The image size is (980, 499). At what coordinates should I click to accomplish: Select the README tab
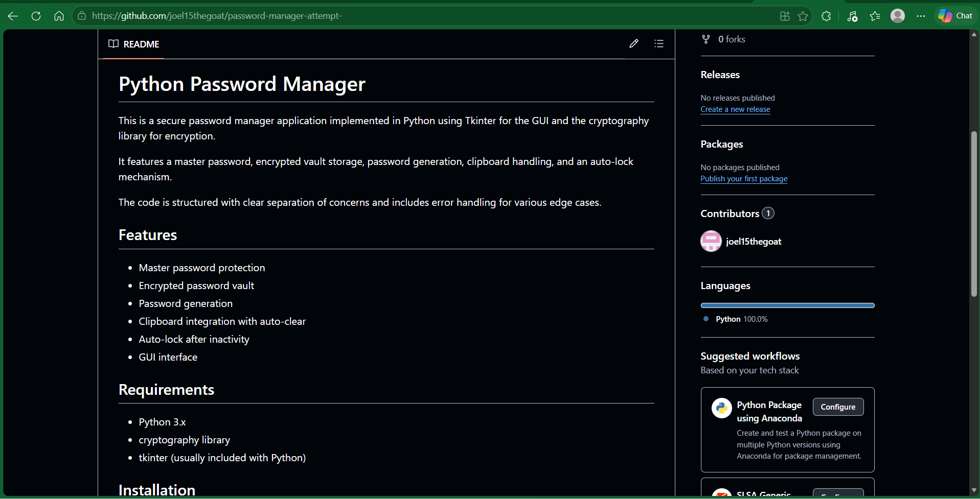[134, 44]
